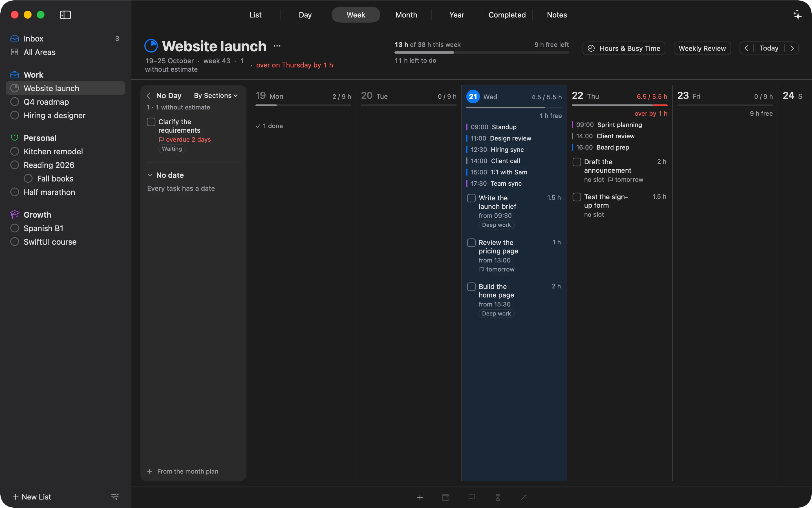Switch to the Notes tab
812x508 pixels.
(x=557, y=15)
